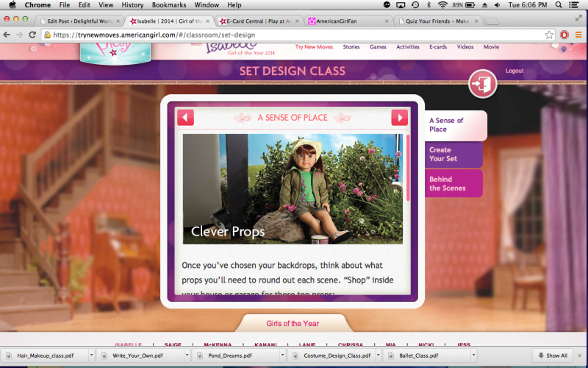Expand the Ballet_Class.pdf download dropdown arrow
The height and width of the screenshot is (368, 588).
point(473,355)
